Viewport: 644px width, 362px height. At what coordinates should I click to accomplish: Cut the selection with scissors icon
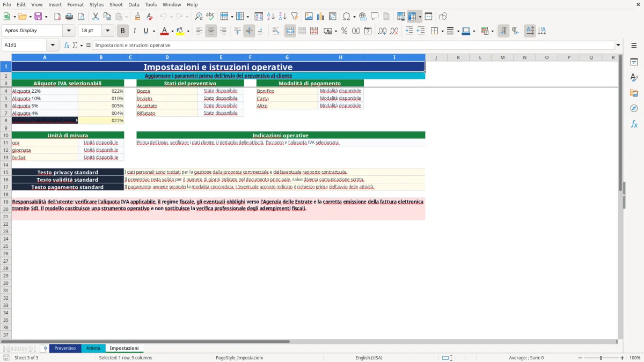(x=96, y=17)
